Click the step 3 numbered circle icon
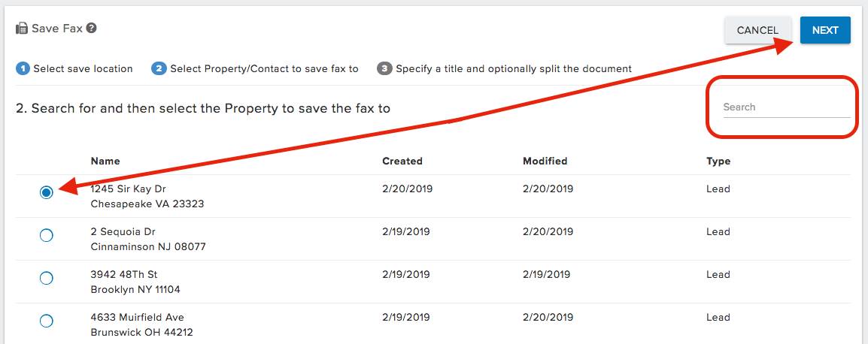Image resolution: width=868 pixels, height=344 pixels. 384,69
